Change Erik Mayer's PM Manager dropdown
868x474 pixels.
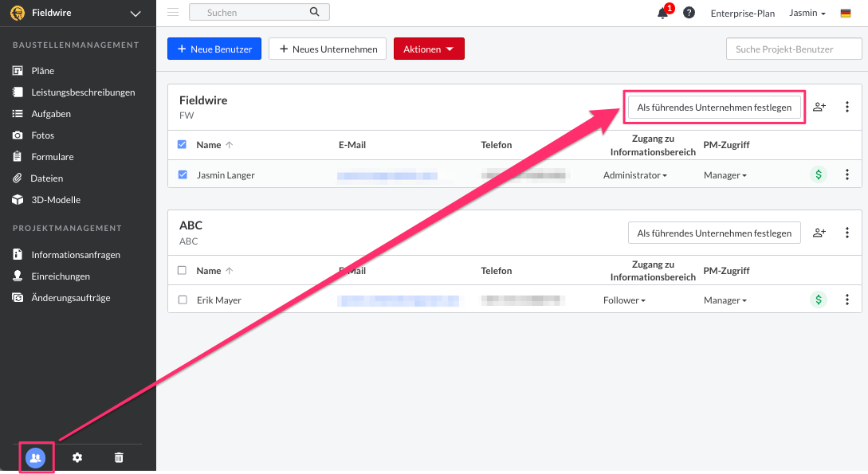725,300
